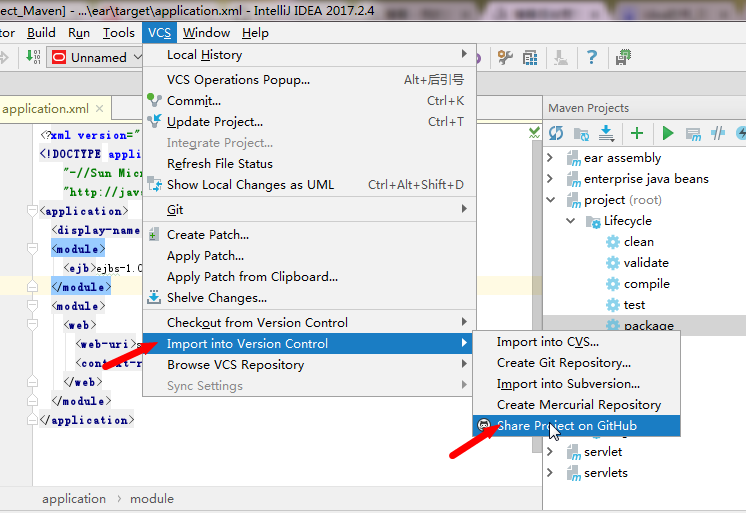Choose Refresh File Status
Image resolution: width=746 pixels, height=513 pixels.
coord(309,163)
